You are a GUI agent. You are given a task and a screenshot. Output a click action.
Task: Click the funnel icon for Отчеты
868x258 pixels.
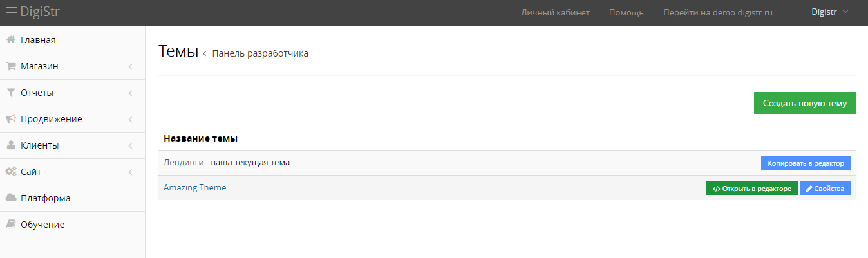pyautogui.click(x=10, y=93)
